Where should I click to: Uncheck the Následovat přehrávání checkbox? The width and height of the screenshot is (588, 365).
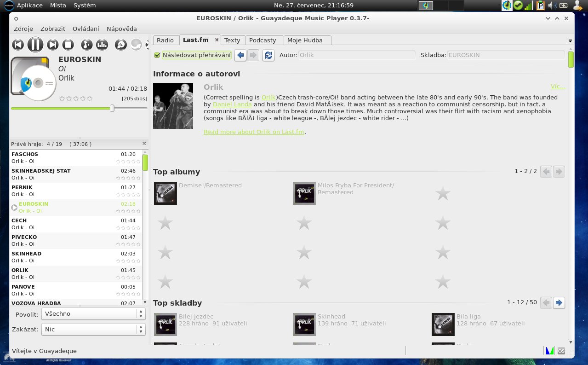tap(158, 55)
